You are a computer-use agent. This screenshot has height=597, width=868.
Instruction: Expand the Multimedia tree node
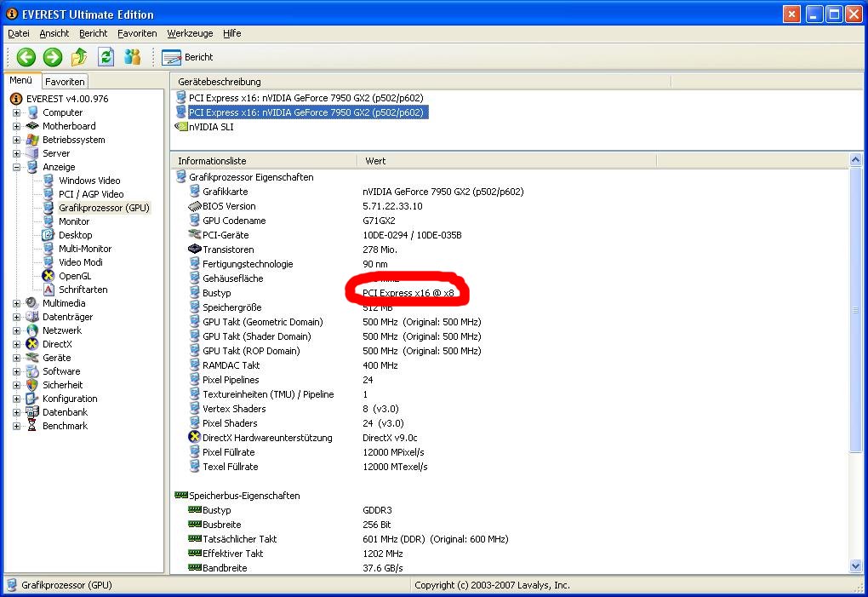point(17,303)
